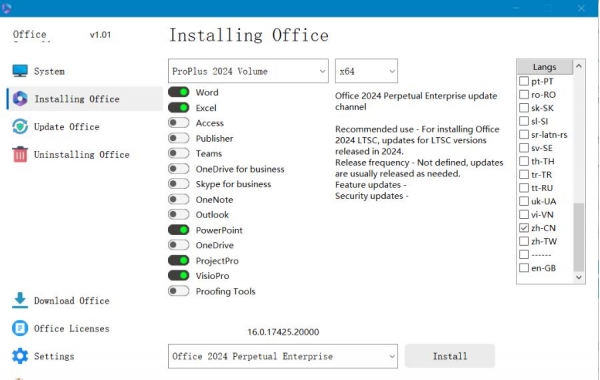This screenshot has width=600, height=380.
Task: Check the tr-TR language box
Action: tap(524, 175)
